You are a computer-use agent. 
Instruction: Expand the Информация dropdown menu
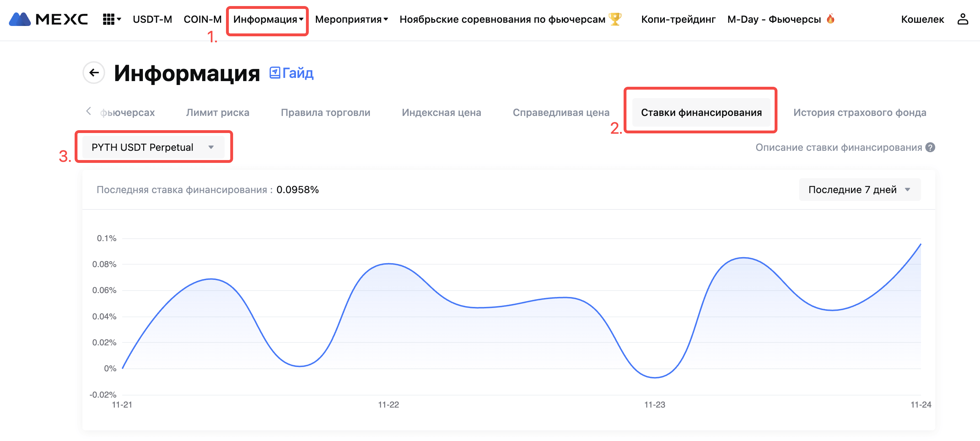[x=268, y=20]
